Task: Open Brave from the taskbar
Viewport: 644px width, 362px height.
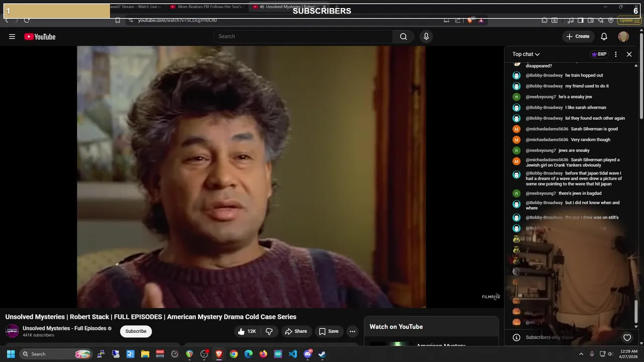Action: (219, 354)
